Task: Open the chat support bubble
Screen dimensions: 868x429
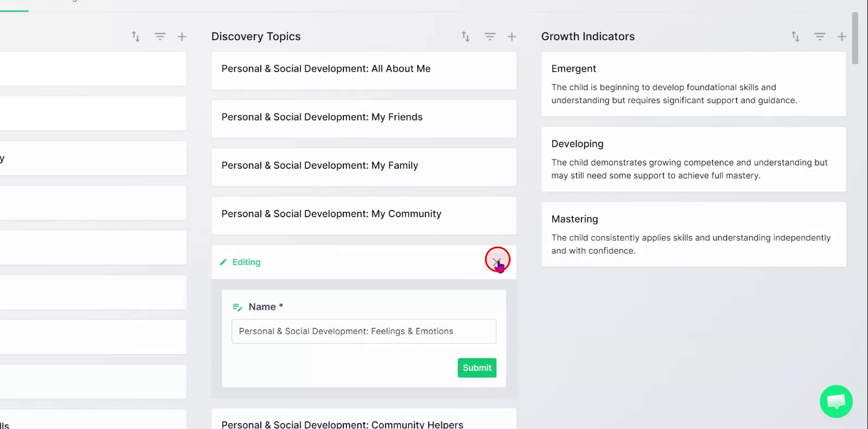Action: pyautogui.click(x=836, y=401)
